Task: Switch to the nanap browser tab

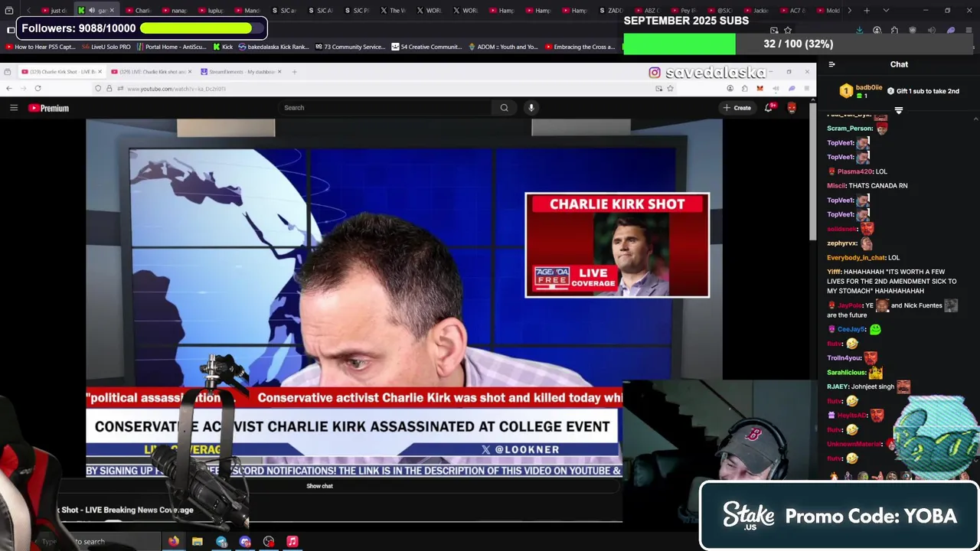Action: [175, 11]
